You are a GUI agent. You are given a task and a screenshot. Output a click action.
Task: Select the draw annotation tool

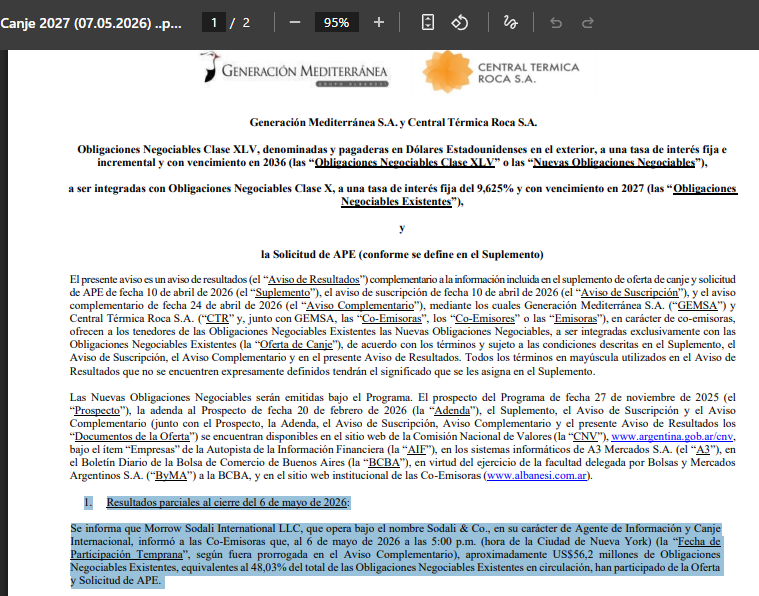click(x=510, y=22)
